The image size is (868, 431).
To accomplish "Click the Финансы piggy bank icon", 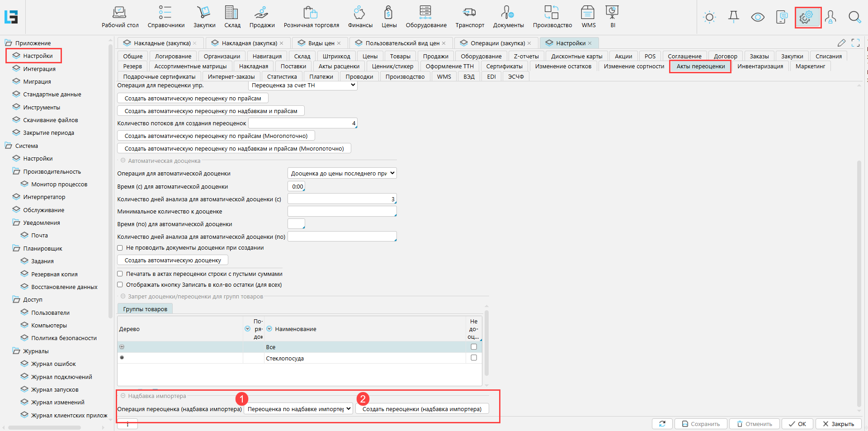I will [360, 13].
